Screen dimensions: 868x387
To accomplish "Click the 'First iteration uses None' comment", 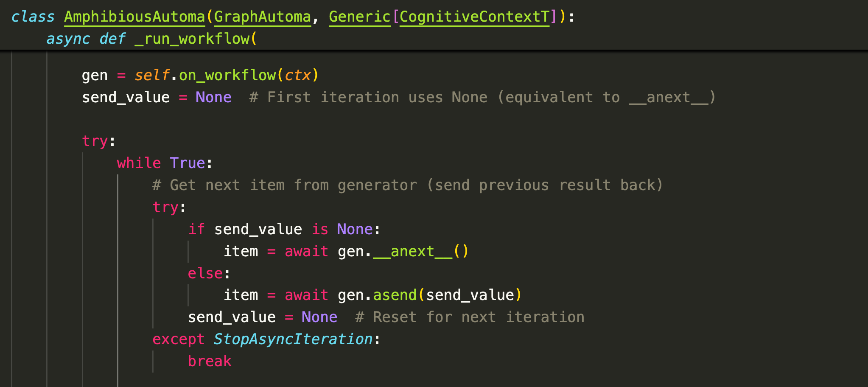I will pyautogui.click(x=482, y=98).
